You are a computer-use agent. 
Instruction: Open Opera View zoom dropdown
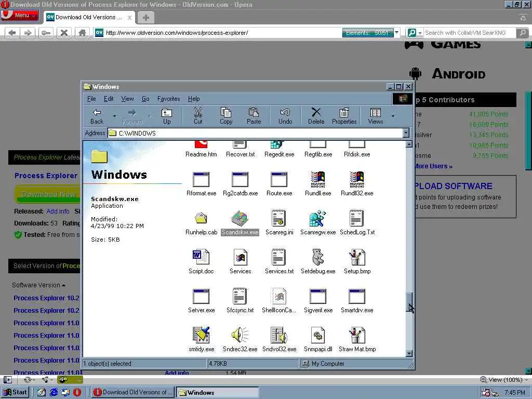[x=526, y=380]
